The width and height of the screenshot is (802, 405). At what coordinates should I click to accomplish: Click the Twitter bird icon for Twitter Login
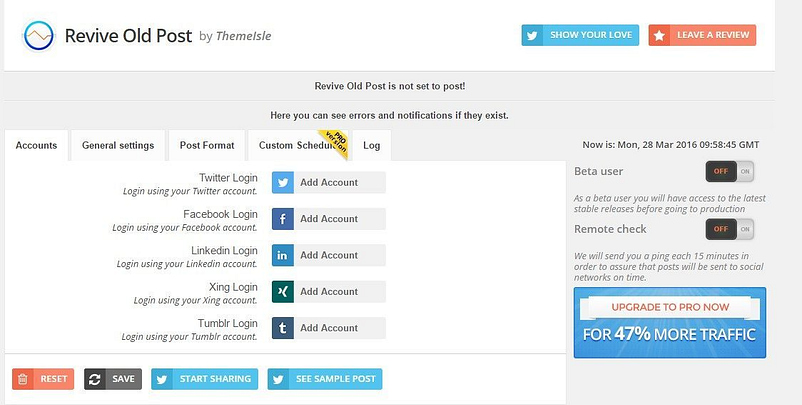point(282,183)
